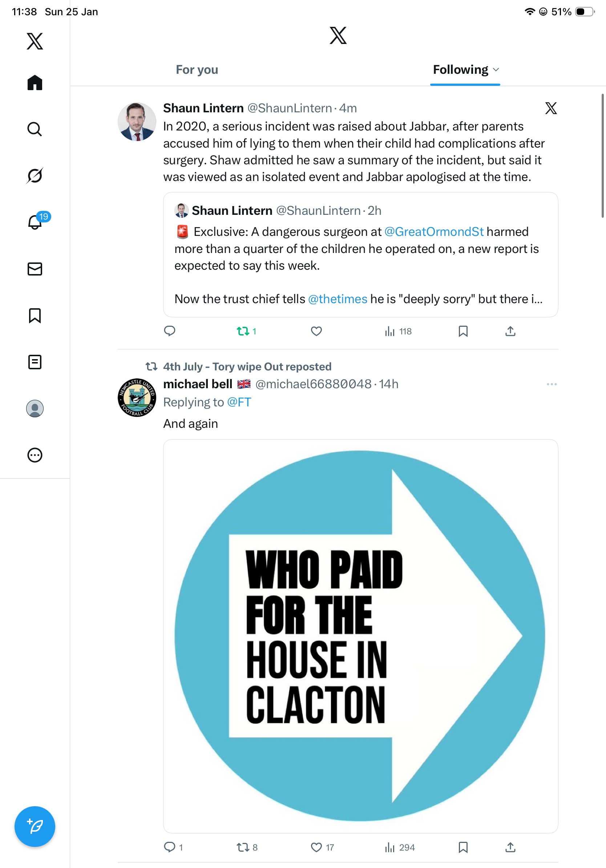Click the timeline scrollbar
The height and width of the screenshot is (868, 606).
coord(603,155)
